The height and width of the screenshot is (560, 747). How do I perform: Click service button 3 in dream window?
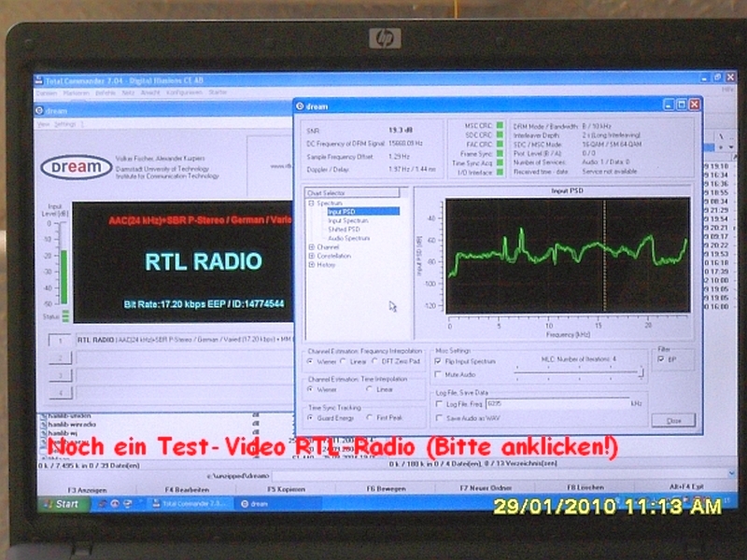click(60, 375)
